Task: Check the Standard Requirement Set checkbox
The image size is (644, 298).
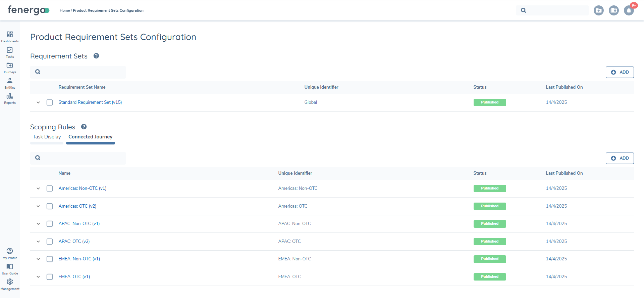Action: pyautogui.click(x=50, y=102)
